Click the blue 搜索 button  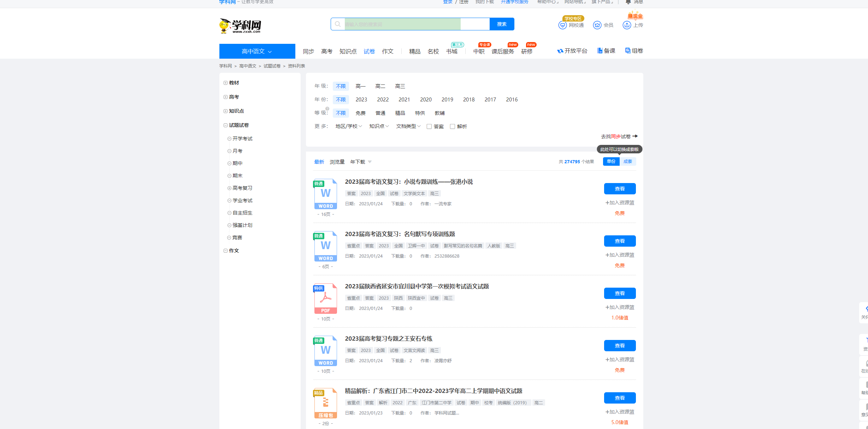502,24
